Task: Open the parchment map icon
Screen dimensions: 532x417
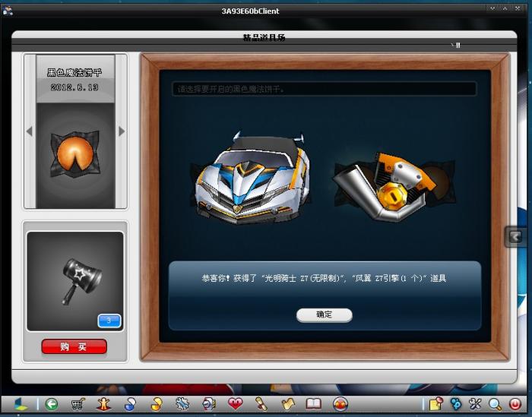Action: point(288,404)
